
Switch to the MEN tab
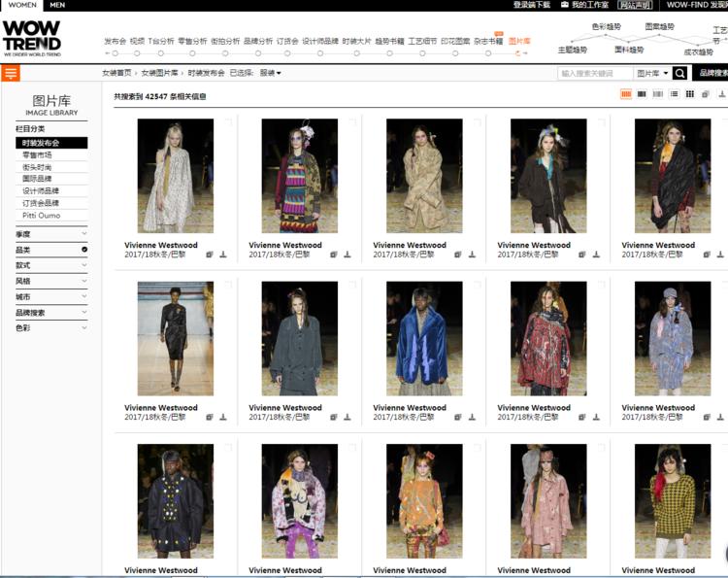pyautogui.click(x=57, y=5)
